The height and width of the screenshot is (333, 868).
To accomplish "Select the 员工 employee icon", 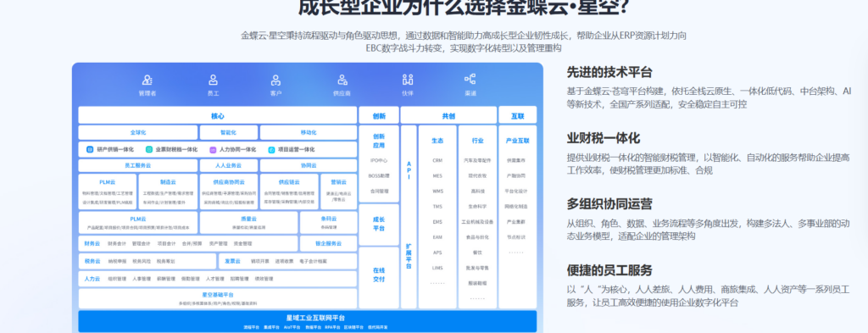I will [213, 80].
